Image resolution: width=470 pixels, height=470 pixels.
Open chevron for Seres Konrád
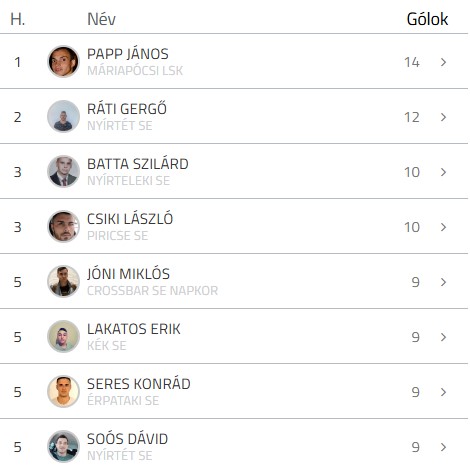443,392
